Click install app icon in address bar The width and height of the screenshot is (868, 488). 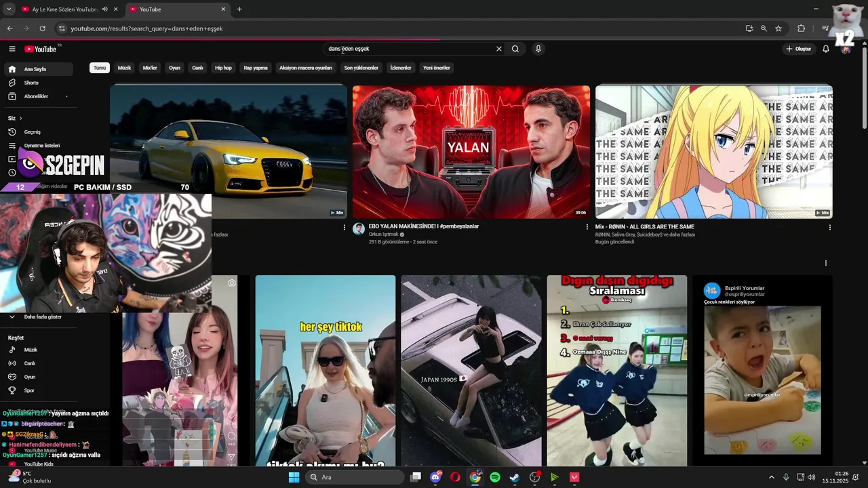[x=749, y=28]
